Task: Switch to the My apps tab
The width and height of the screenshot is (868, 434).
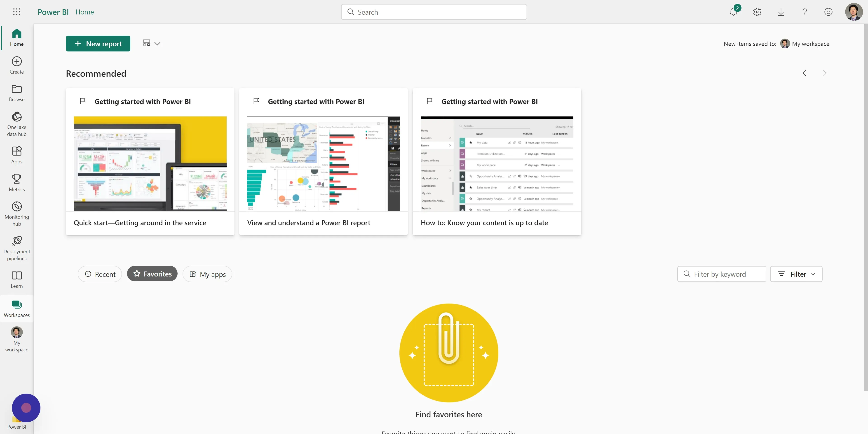Action: click(207, 274)
